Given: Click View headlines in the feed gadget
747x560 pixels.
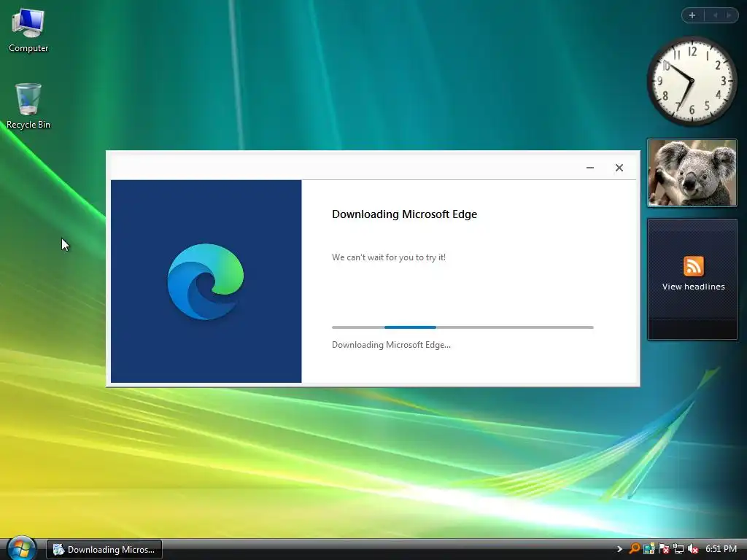Looking at the screenshot, I should [x=693, y=287].
